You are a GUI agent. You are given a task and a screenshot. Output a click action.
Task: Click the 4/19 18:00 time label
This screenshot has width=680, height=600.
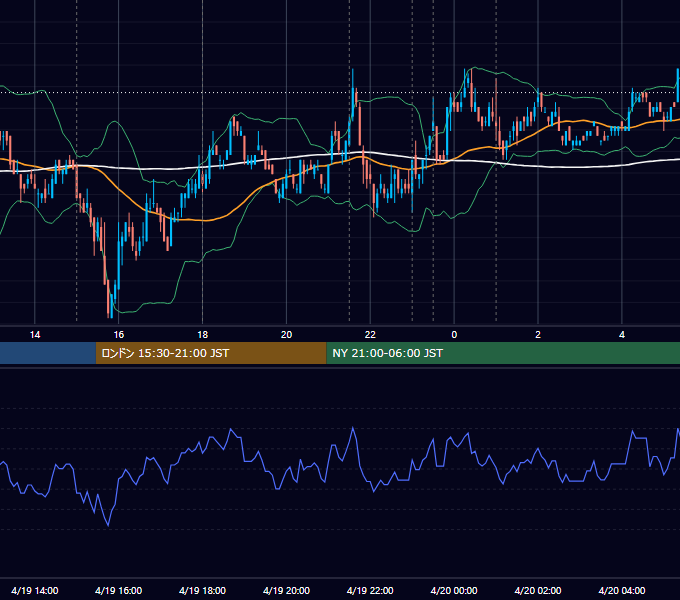pyautogui.click(x=203, y=590)
